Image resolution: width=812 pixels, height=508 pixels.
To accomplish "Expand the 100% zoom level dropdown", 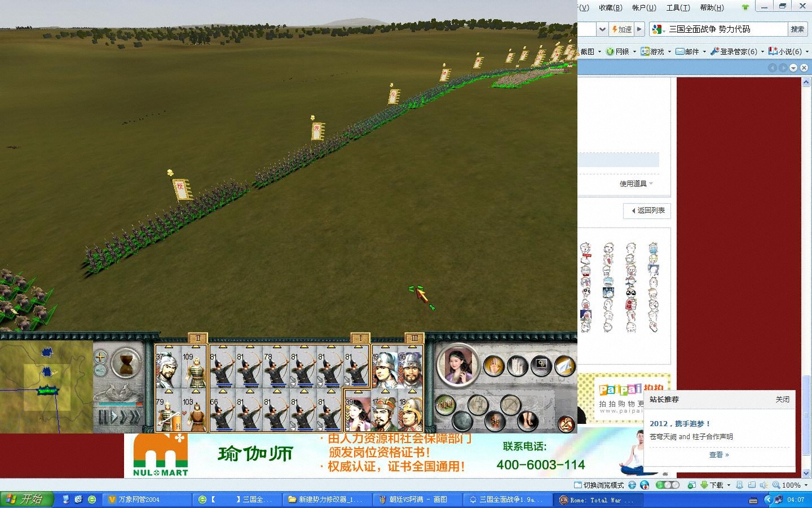I will pos(805,485).
